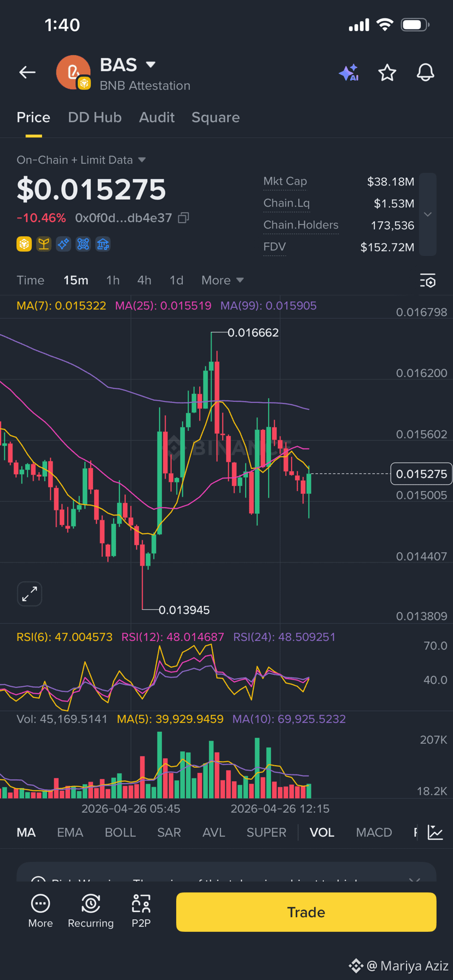Select Time chart interval
This screenshot has width=453, height=980.
pyautogui.click(x=31, y=280)
